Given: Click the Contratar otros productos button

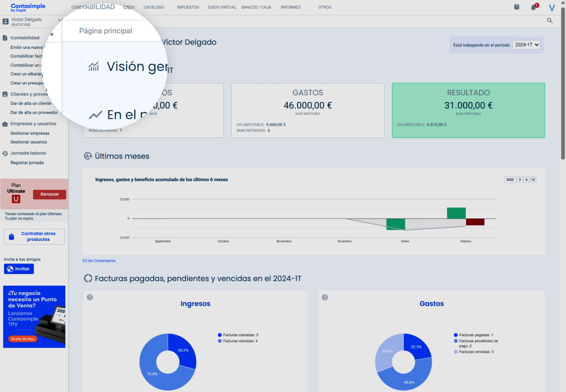Looking at the screenshot, I should [34, 237].
